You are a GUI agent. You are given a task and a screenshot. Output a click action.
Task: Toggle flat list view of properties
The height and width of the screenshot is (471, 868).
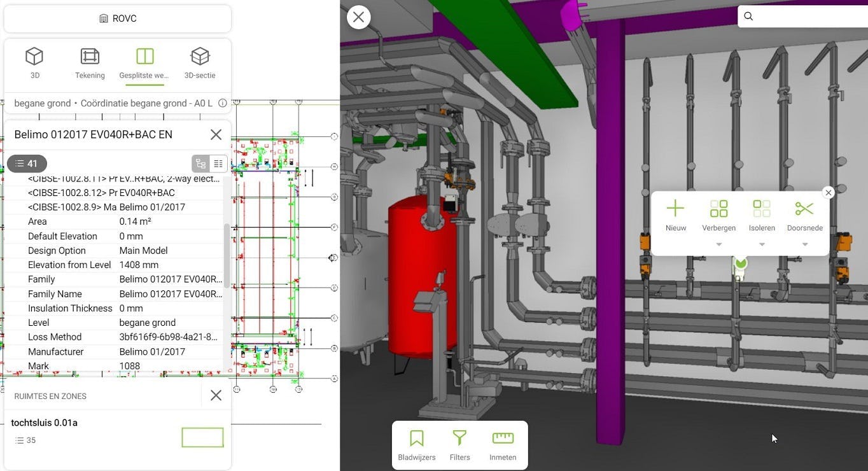click(218, 164)
